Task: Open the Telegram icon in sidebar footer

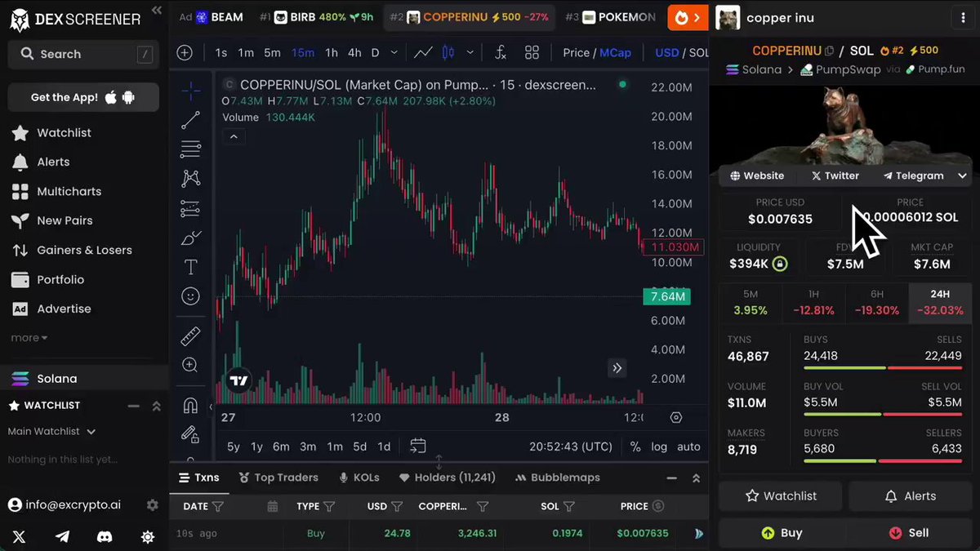Action: pos(63,536)
